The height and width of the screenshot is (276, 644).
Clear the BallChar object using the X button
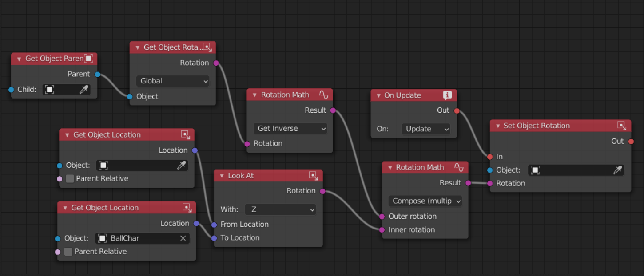183,238
